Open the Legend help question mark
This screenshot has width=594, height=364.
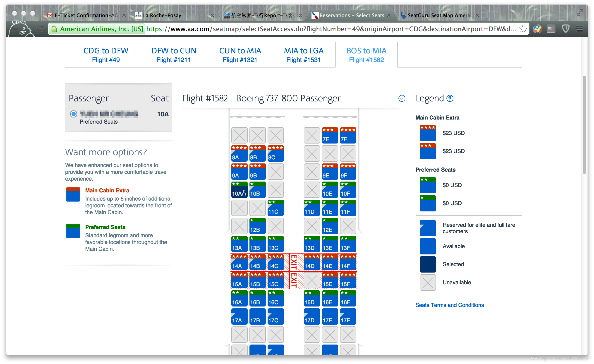(x=450, y=98)
